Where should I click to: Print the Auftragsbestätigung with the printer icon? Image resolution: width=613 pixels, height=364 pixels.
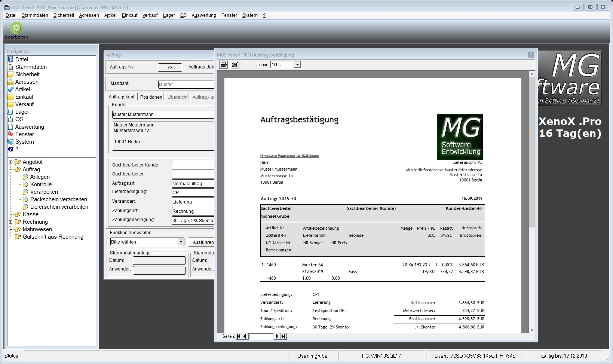coord(223,65)
